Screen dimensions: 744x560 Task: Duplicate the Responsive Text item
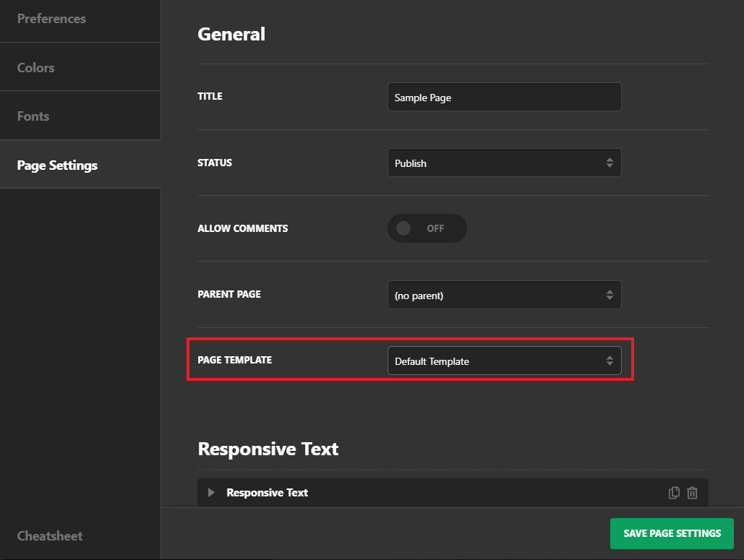click(x=674, y=493)
